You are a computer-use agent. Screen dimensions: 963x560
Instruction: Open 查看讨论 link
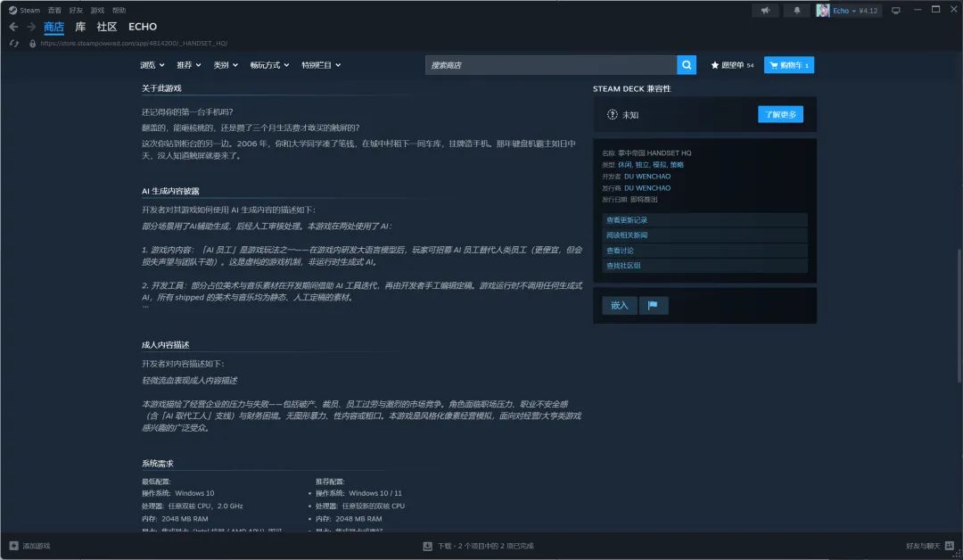tap(704, 251)
